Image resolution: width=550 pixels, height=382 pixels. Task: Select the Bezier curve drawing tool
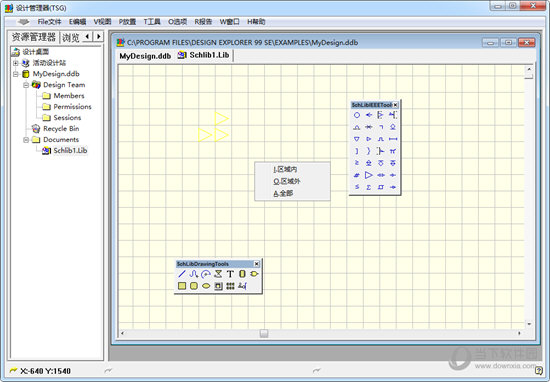point(194,274)
